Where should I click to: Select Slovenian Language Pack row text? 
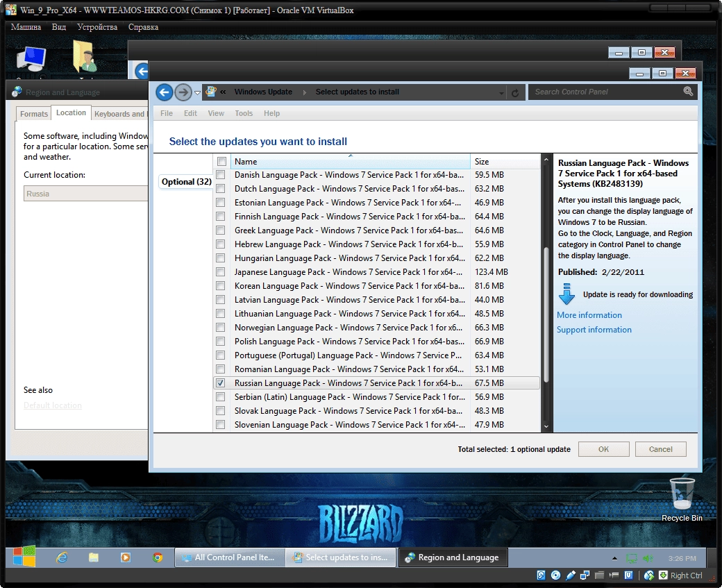click(349, 425)
